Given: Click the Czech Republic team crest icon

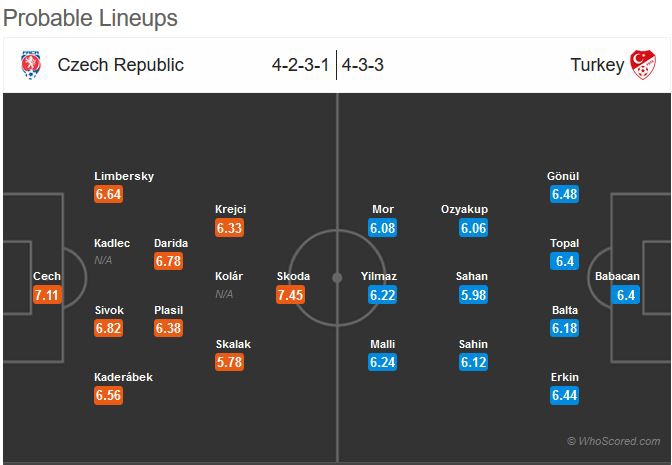Looking at the screenshot, I should 32,65.
